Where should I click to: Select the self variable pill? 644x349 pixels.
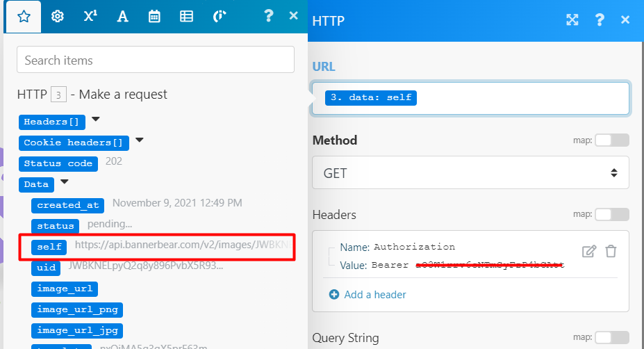[49, 246]
